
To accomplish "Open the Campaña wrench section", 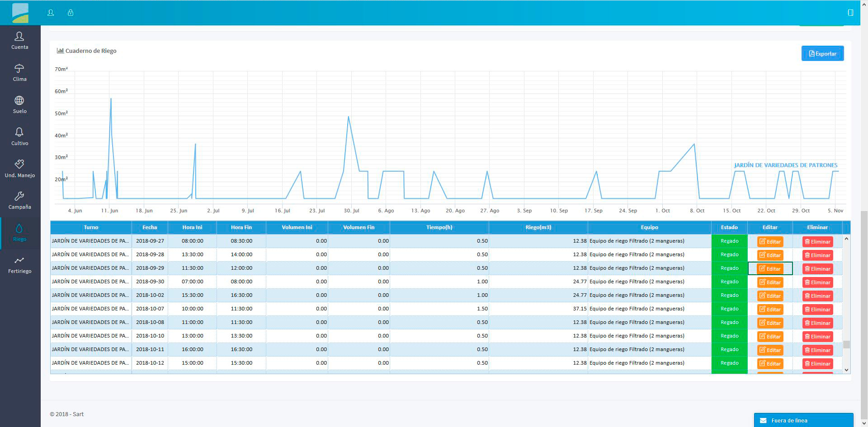I will [20, 201].
